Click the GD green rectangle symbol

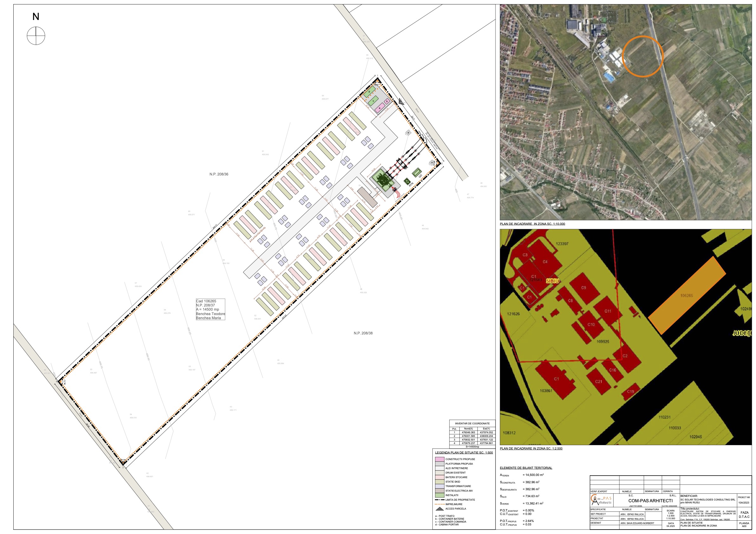coord(417,172)
